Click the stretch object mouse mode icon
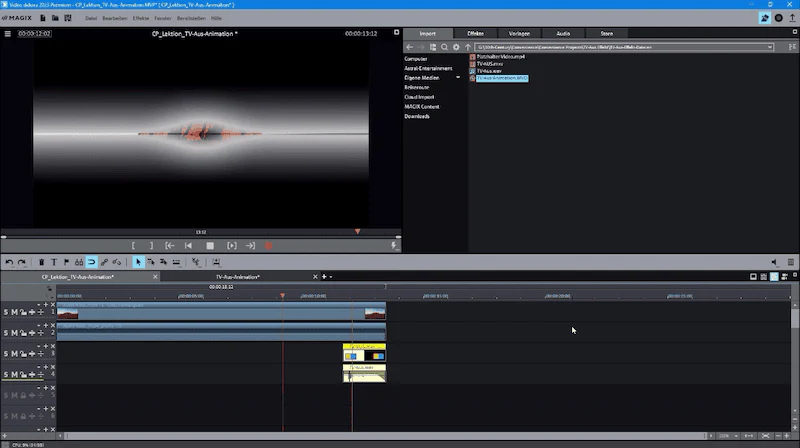 tap(176, 262)
